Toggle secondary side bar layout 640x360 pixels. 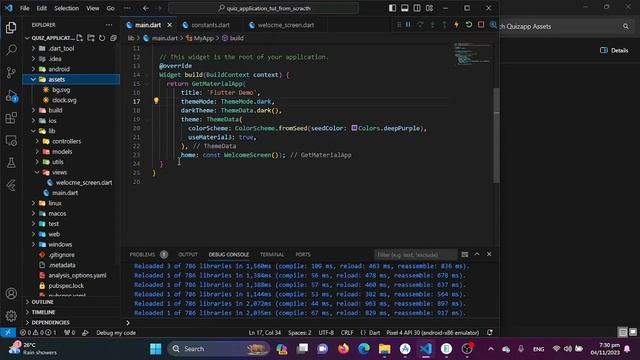417,8
